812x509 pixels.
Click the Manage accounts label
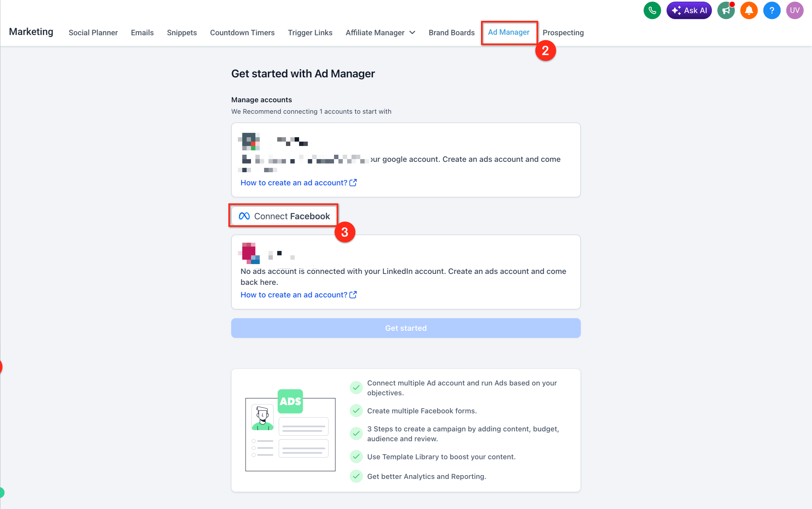coord(261,100)
